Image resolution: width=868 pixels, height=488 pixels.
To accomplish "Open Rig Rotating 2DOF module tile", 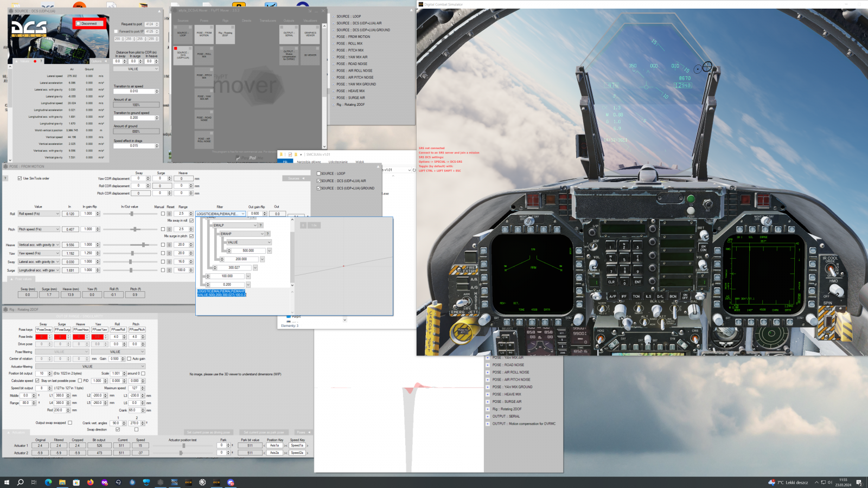I will pos(225,34).
